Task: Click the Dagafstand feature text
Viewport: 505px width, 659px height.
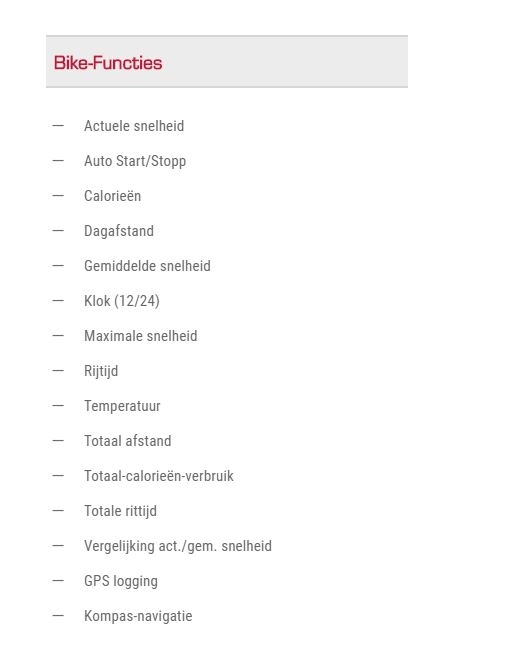Action: click(119, 231)
